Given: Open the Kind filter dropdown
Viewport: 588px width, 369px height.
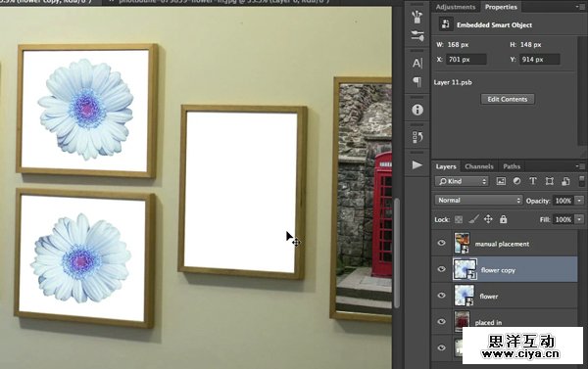Looking at the screenshot, I should tap(462, 181).
